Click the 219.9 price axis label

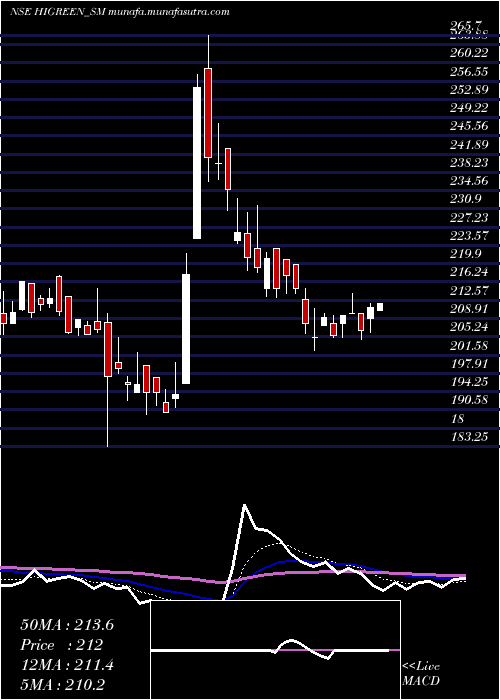click(x=467, y=254)
